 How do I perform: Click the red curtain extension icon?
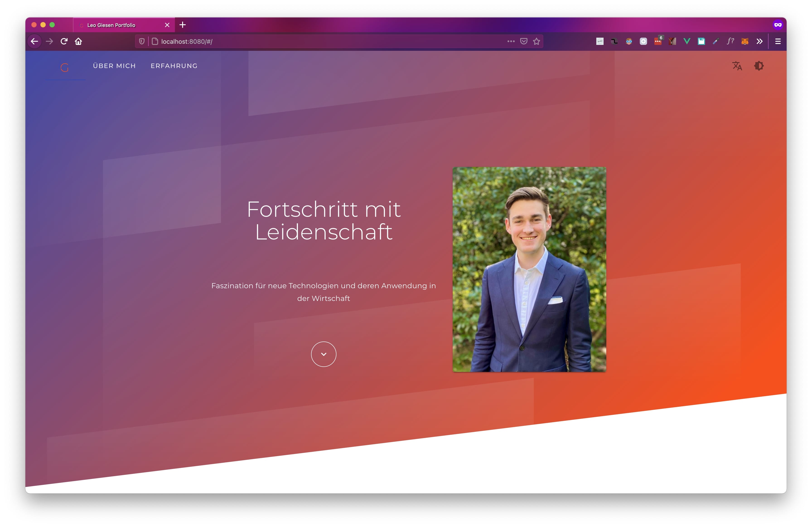click(x=672, y=41)
